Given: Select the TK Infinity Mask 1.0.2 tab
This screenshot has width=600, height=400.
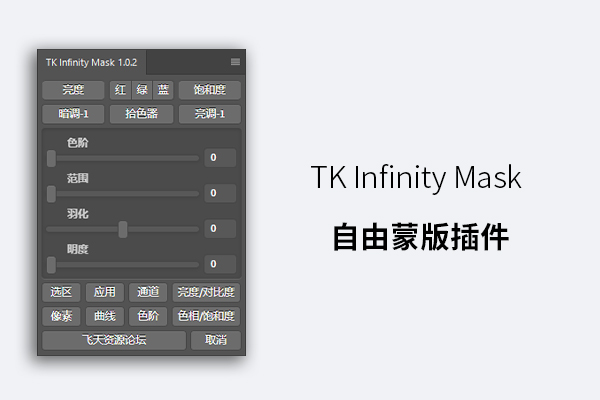Looking at the screenshot, I should 91,62.
